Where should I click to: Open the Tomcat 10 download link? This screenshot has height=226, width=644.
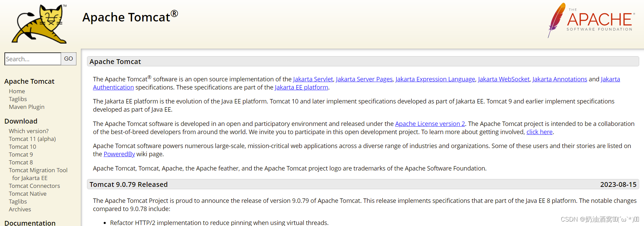tap(23, 147)
